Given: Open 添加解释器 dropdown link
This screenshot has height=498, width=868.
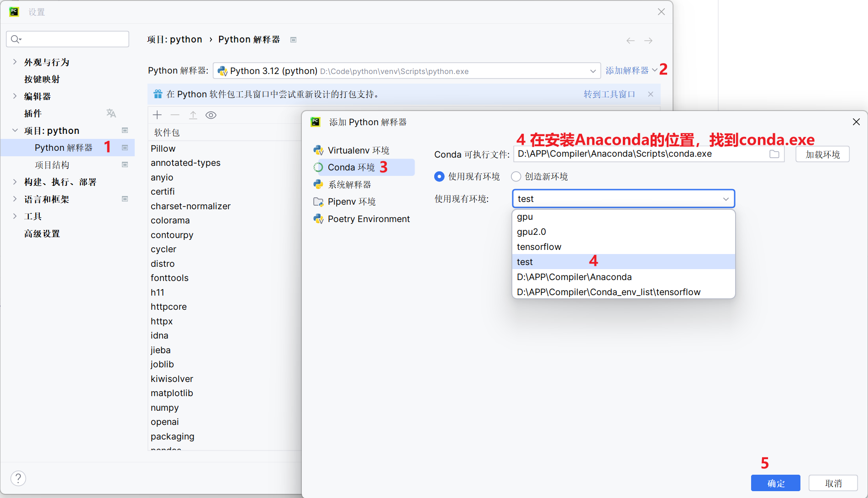Looking at the screenshot, I should (x=631, y=70).
